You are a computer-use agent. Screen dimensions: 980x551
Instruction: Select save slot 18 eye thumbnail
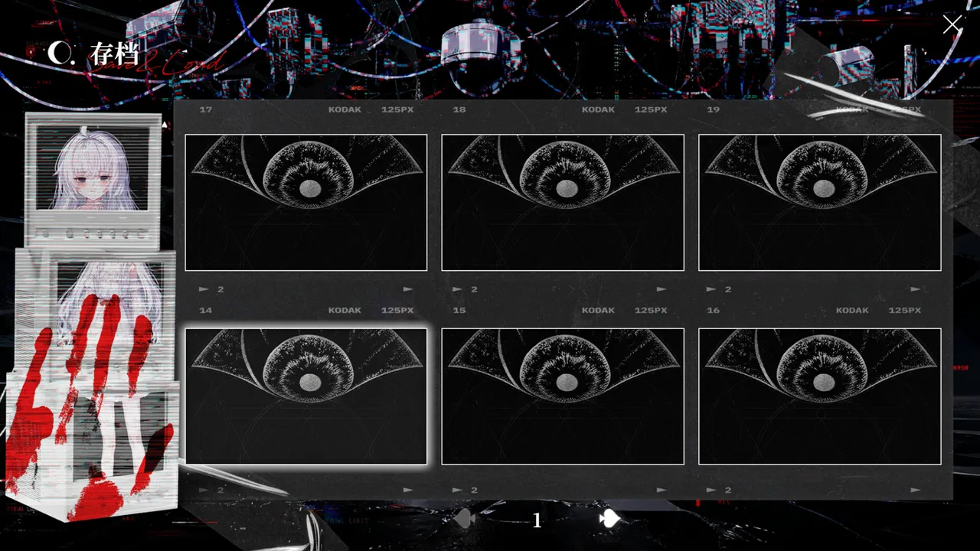[563, 203]
